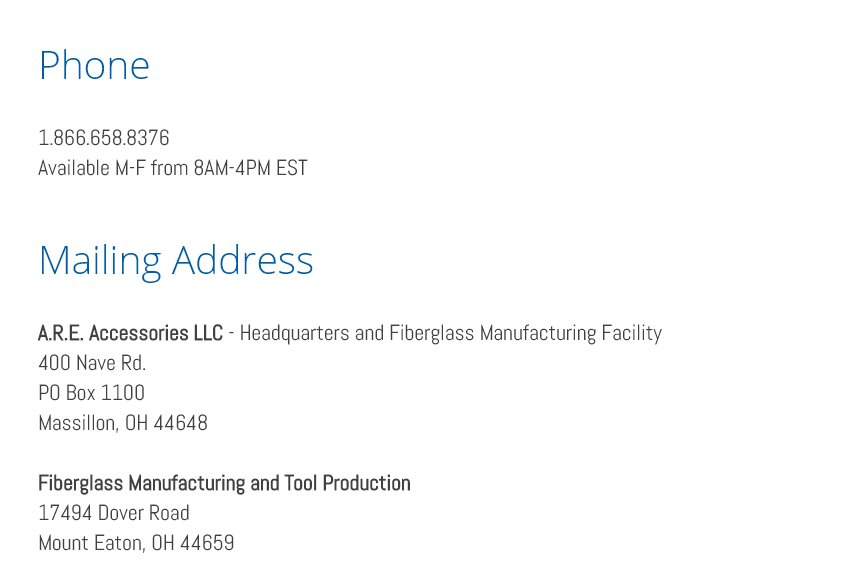Click the phone number 1.866.658.8376

click(104, 138)
